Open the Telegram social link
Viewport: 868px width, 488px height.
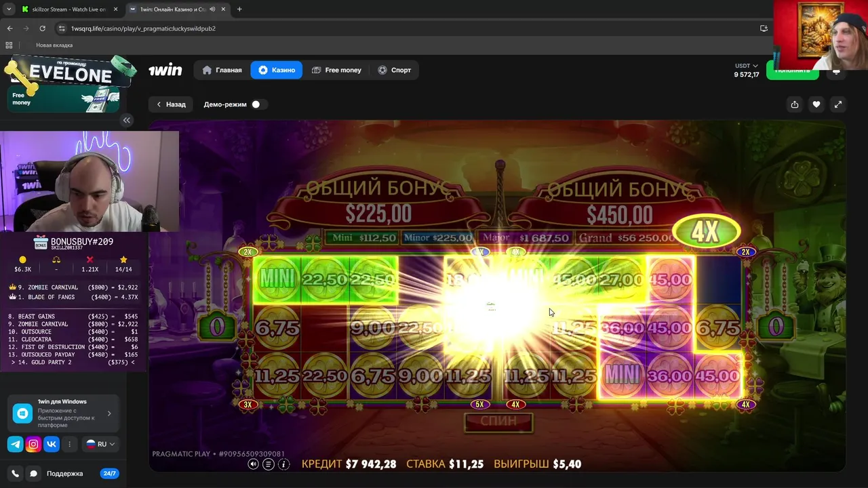point(15,445)
